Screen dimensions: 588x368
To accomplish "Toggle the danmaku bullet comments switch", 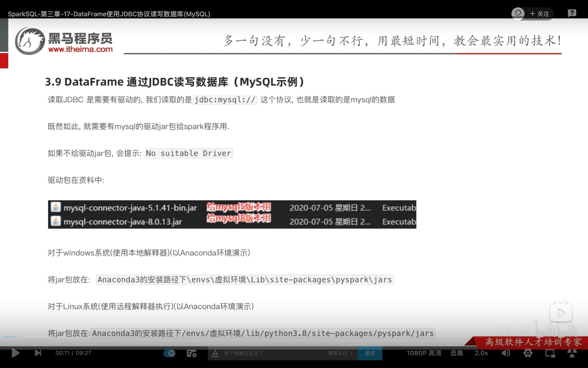I will 169,353.
